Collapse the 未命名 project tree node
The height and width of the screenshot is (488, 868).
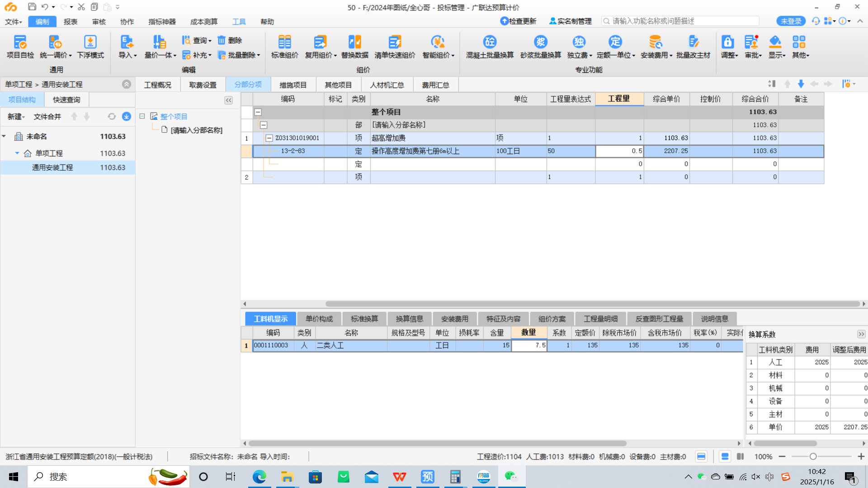click(x=4, y=136)
